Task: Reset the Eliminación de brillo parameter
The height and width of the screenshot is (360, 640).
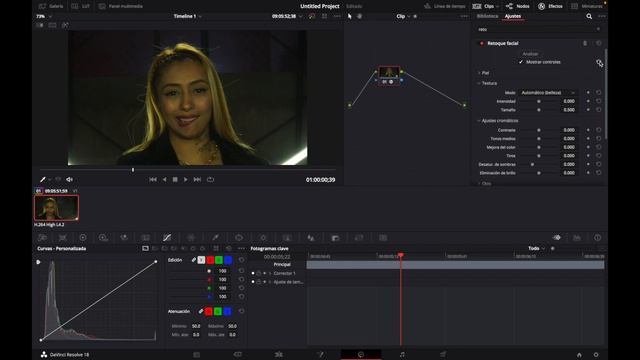Action: tap(598, 173)
